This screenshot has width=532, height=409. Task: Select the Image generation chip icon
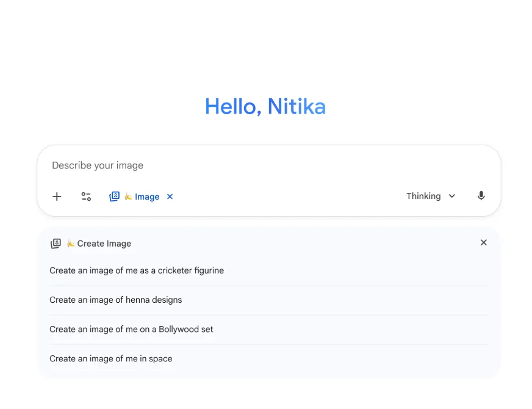(114, 197)
